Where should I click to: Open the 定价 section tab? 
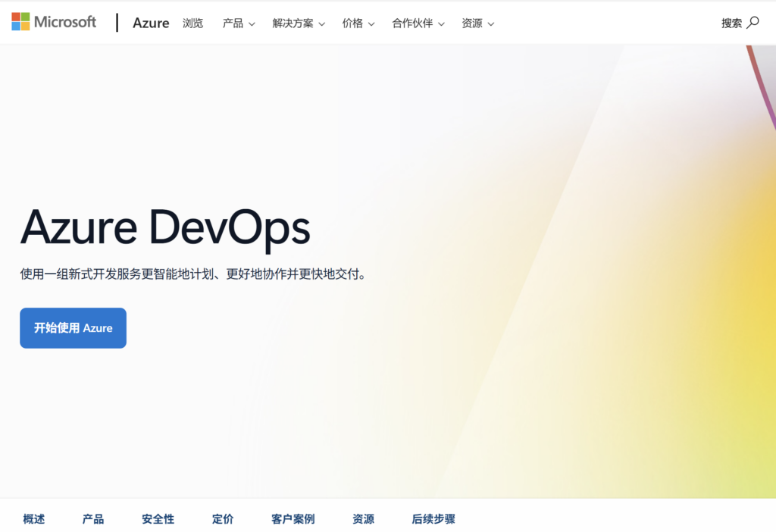[x=223, y=518]
